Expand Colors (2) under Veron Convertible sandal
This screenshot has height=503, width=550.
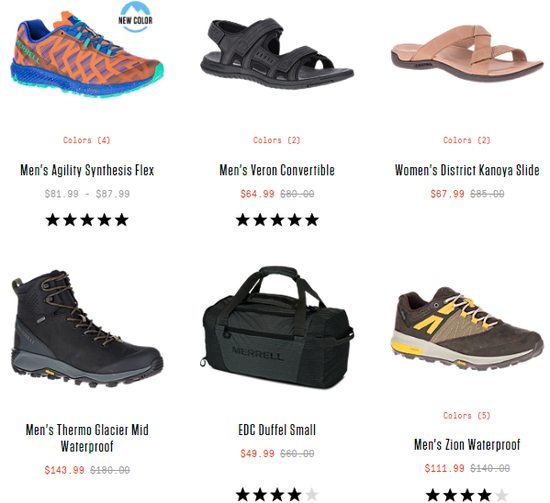pos(277,140)
